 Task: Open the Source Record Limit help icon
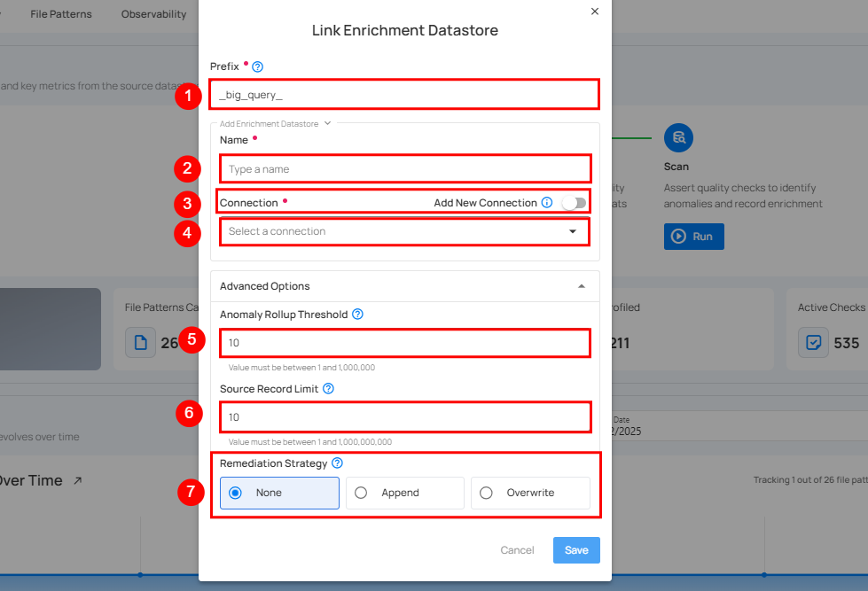pyautogui.click(x=328, y=388)
